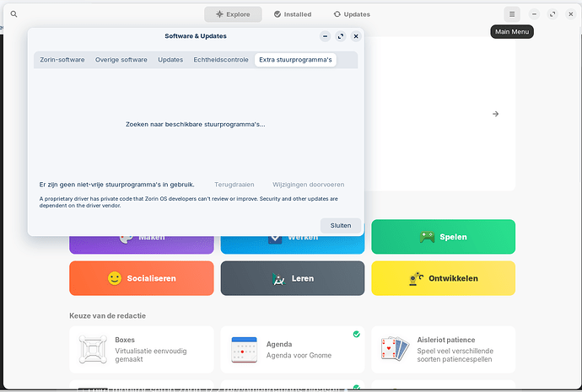
Task: Open the Updates tab in header bar
Action: coord(352,14)
